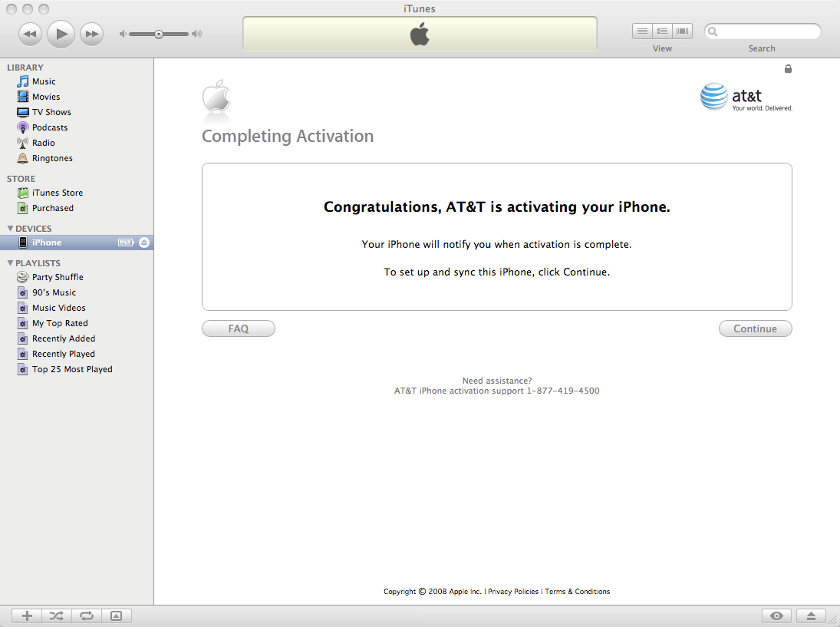Open the Genius eye sidebar button

pos(777,615)
